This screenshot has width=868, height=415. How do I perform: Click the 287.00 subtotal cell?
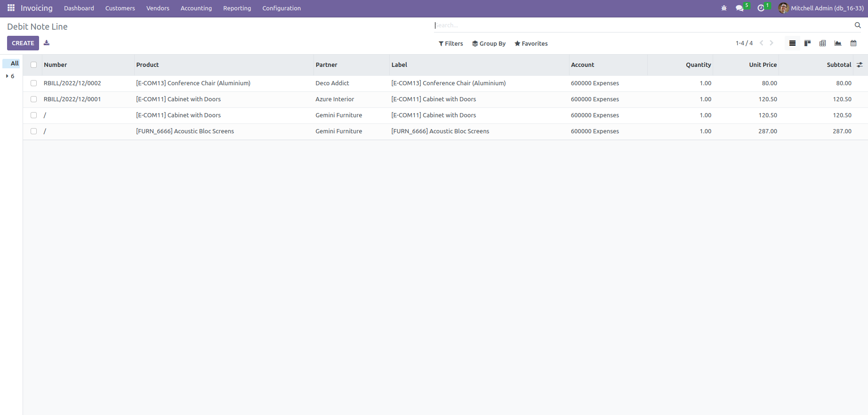842,131
